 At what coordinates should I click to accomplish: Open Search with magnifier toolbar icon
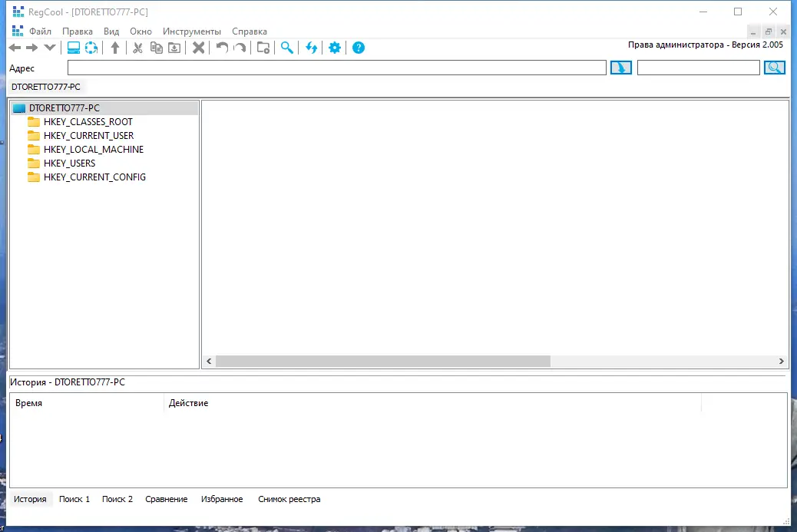[x=287, y=48]
